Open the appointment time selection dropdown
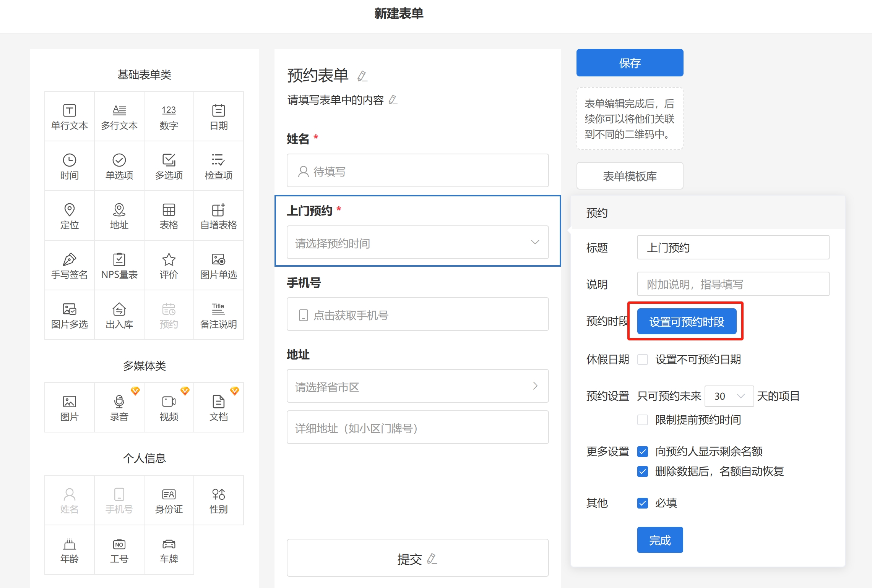The image size is (872, 588). [417, 243]
